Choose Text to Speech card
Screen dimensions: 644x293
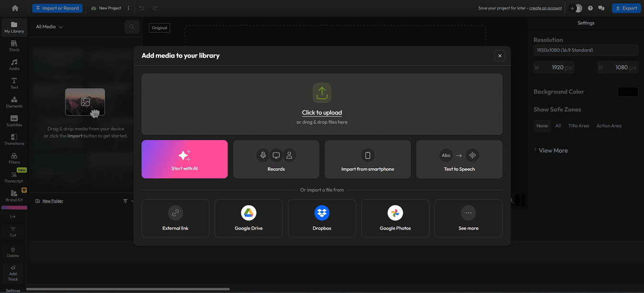(x=459, y=159)
